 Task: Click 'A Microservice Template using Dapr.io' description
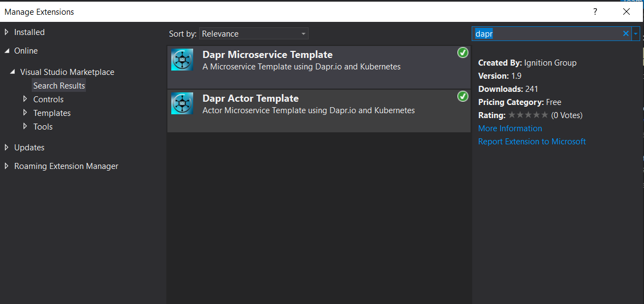pyautogui.click(x=301, y=67)
